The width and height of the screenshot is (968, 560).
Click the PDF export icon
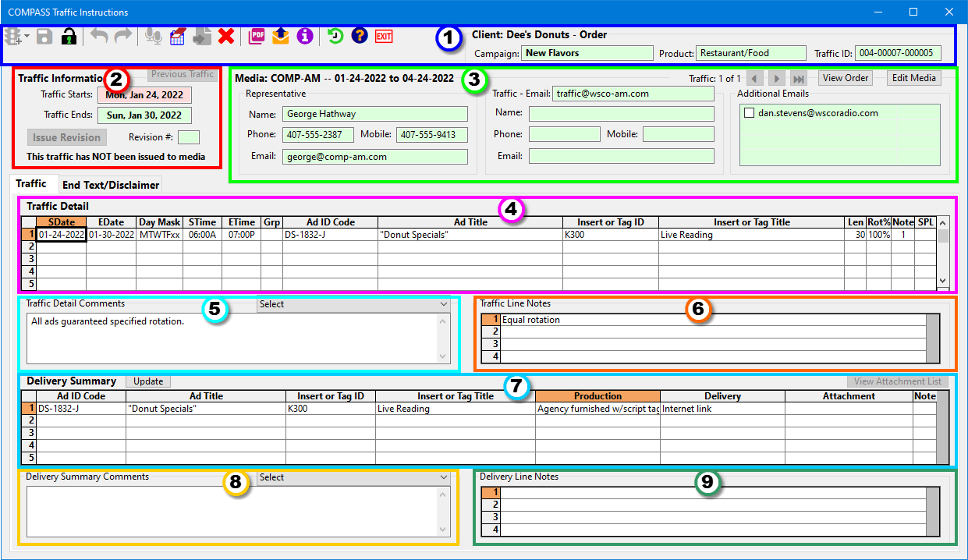tap(257, 37)
